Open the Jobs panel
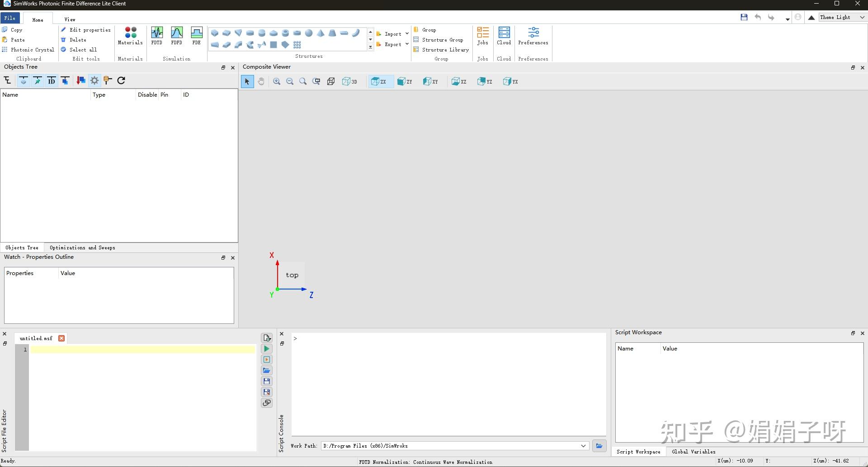The height and width of the screenshot is (467, 868). point(482,36)
